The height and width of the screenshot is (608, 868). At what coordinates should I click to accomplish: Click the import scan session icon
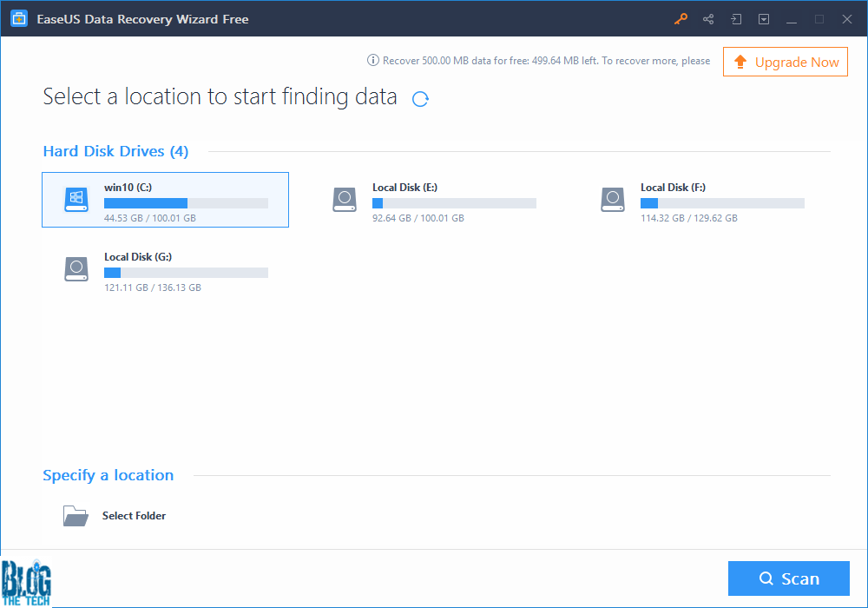[736, 19]
